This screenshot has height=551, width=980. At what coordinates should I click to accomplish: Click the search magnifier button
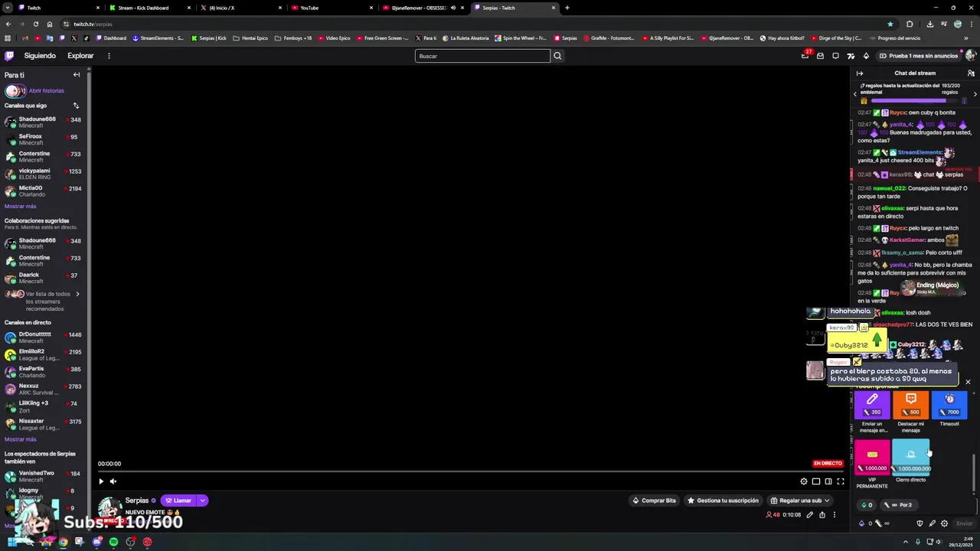coord(557,56)
